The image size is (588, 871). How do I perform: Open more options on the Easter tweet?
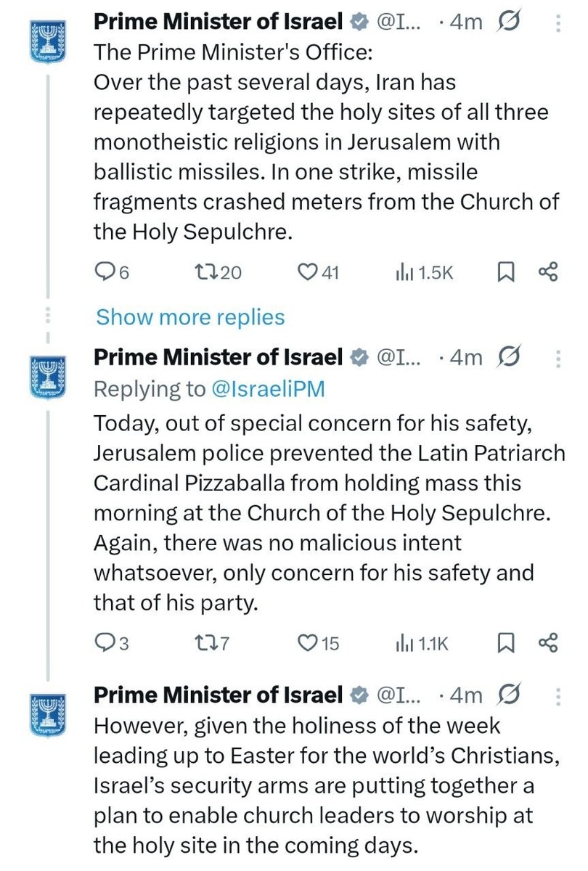pos(558,696)
